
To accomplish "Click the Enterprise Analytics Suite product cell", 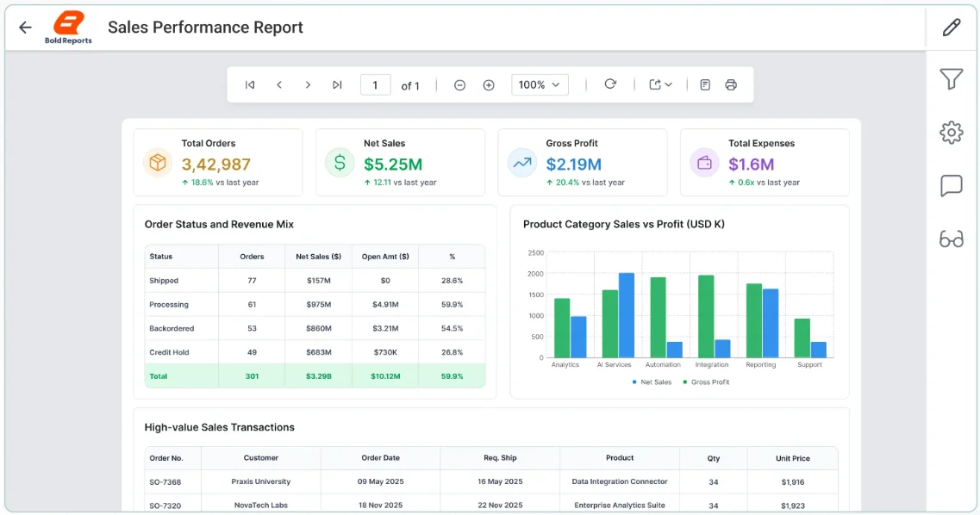I will (x=620, y=506).
